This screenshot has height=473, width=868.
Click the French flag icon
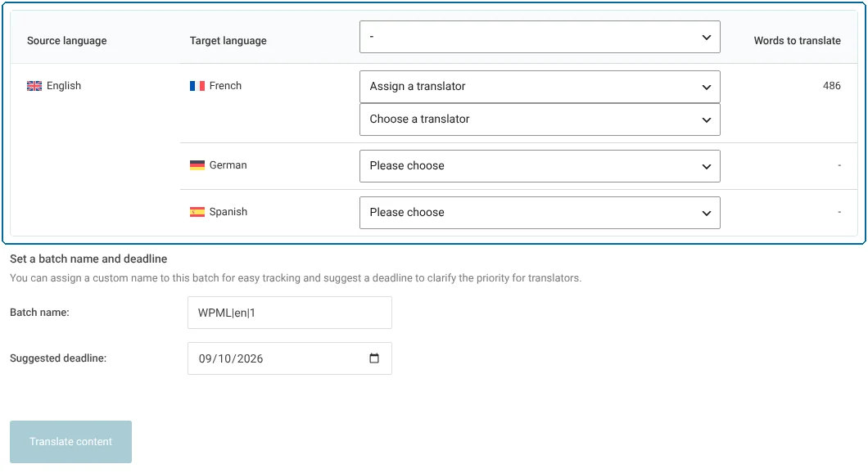pyautogui.click(x=197, y=86)
